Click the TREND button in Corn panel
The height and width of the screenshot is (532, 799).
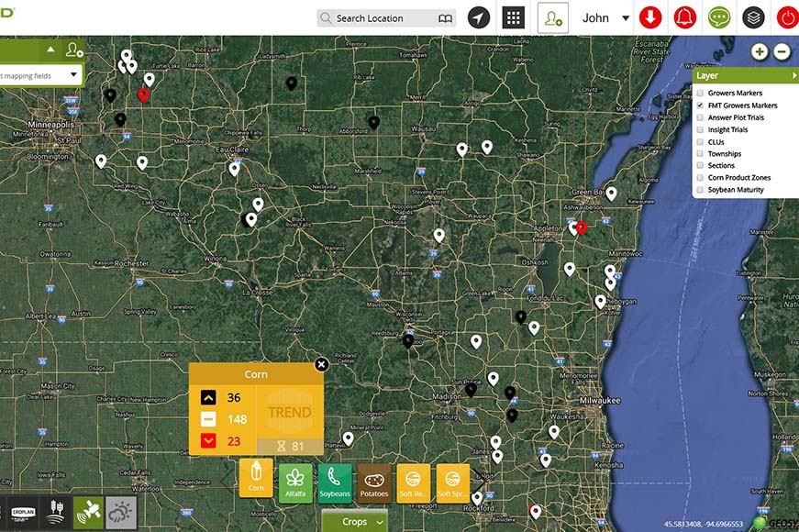(x=289, y=412)
